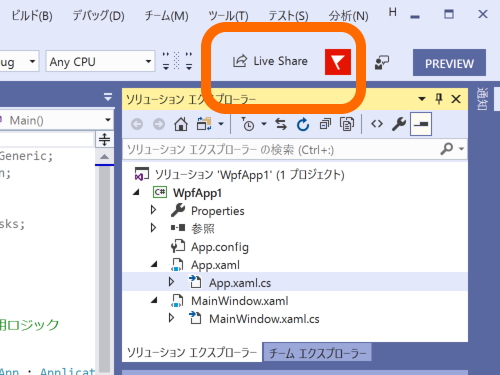Open the send feedback icon
Viewport: 500px width, 375px height.
click(382, 62)
